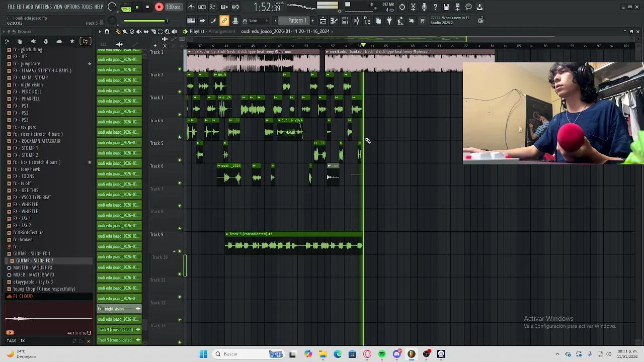Toggle the browser favorites star icon
644x362 pixels.
[72, 41]
